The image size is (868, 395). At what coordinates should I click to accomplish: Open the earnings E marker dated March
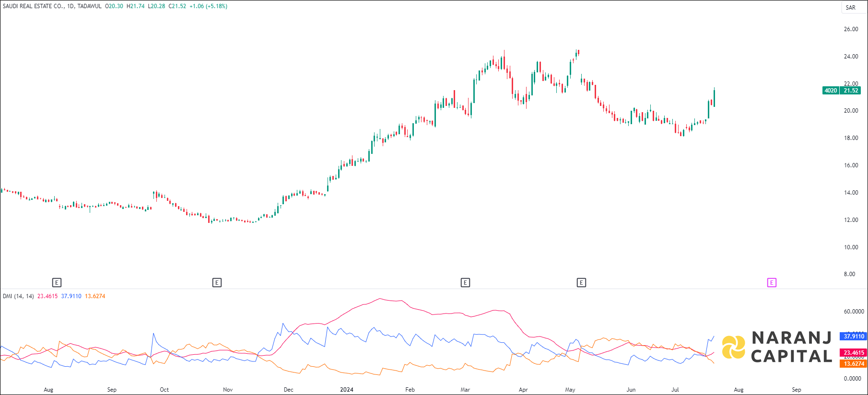pyautogui.click(x=465, y=283)
